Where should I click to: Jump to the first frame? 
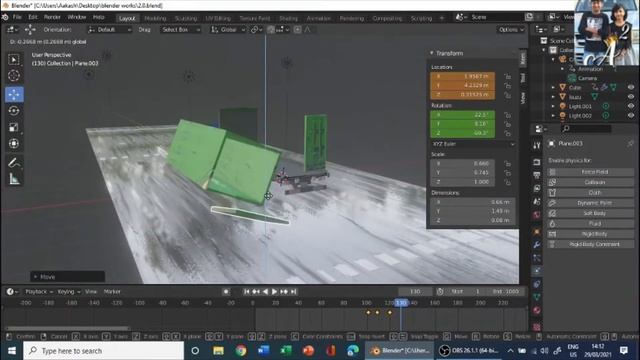(x=246, y=291)
